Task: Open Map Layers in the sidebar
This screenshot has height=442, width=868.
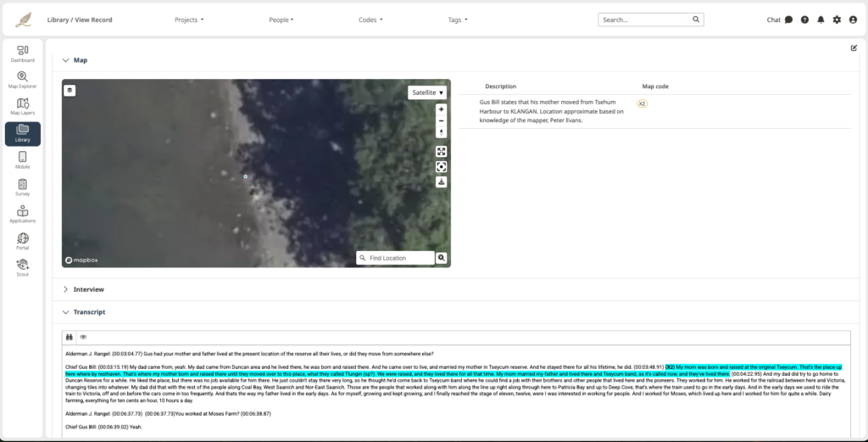Action: [23, 107]
